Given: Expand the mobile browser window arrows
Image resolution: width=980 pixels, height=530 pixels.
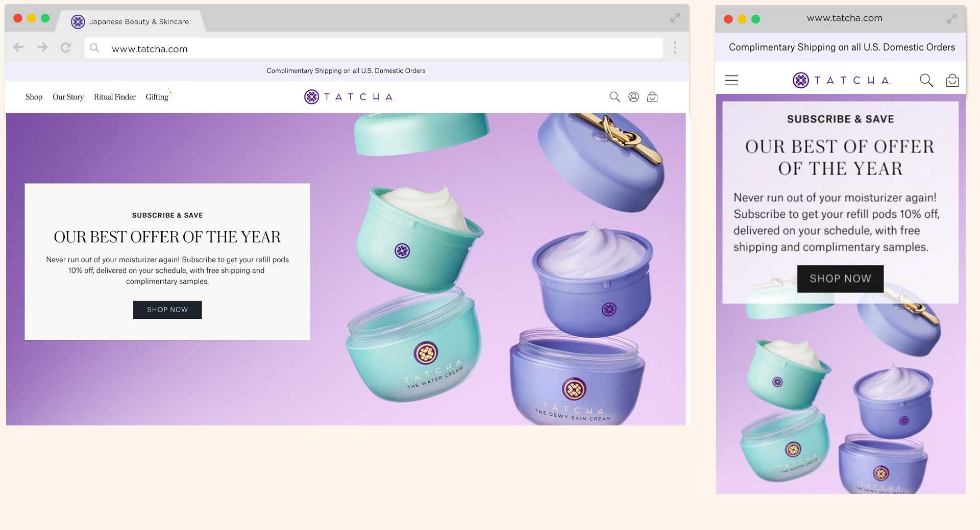Looking at the screenshot, I should point(952,19).
